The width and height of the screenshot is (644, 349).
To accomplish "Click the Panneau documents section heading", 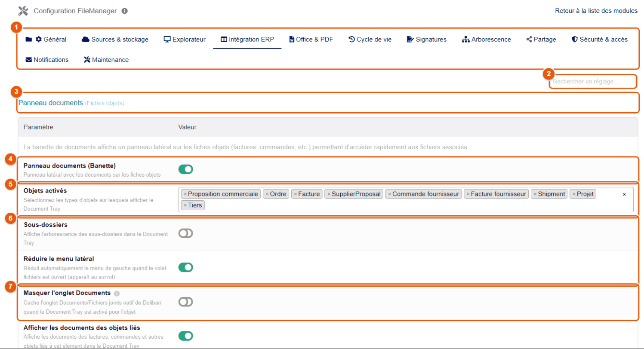I will (50, 103).
